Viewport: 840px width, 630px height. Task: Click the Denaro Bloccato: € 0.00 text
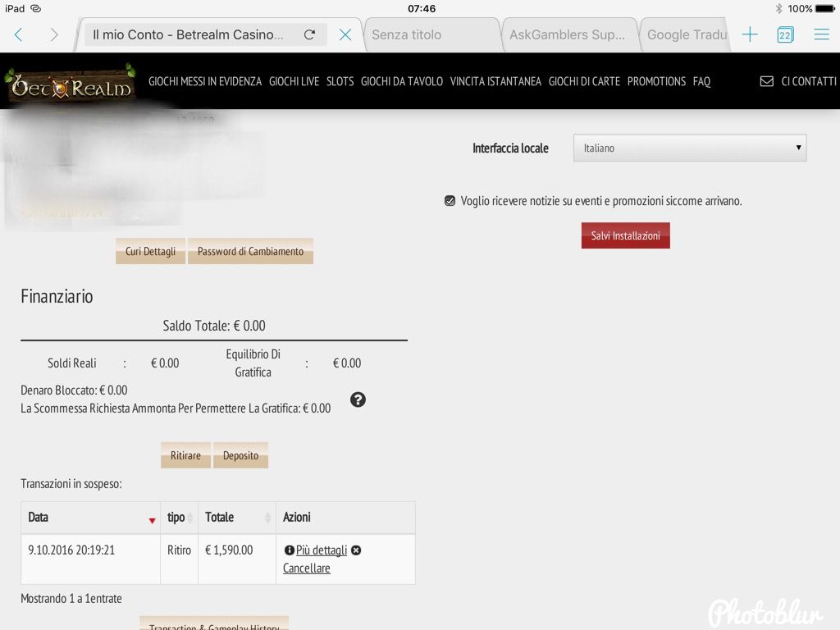tap(74, 390)
